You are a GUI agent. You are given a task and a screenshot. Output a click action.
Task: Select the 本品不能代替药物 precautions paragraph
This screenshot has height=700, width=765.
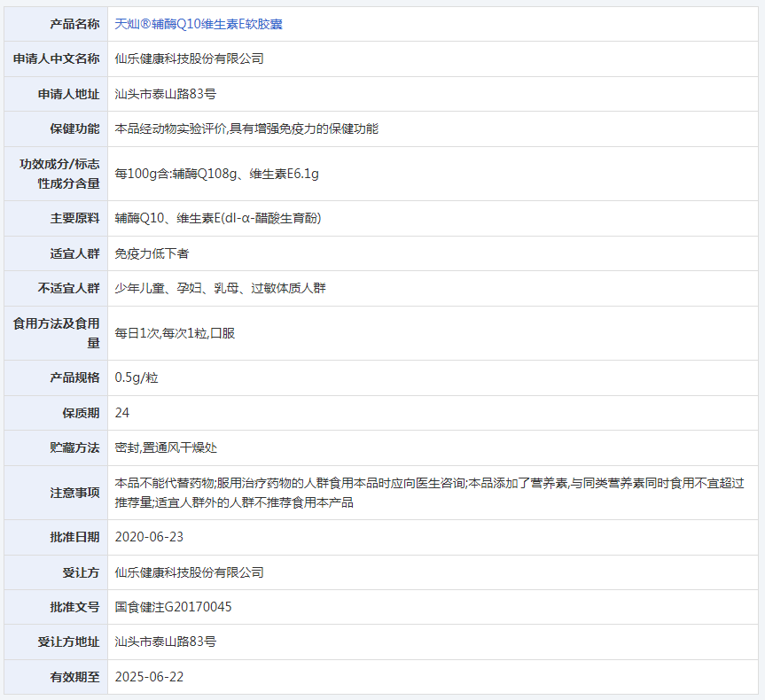pyautogui.click(x=429, y=493)
